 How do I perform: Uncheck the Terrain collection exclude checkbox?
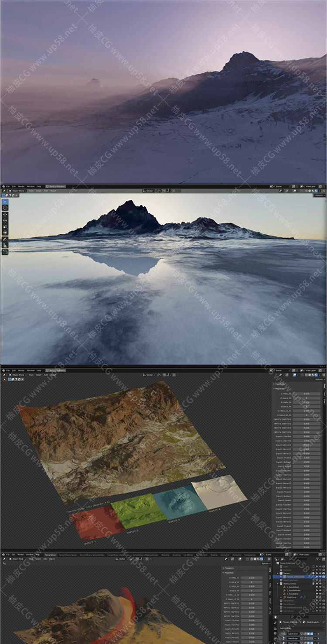[x=313, y=573]
